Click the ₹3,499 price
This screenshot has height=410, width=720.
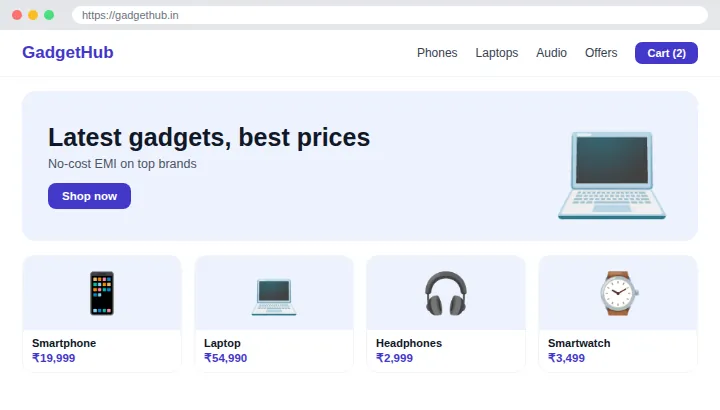point(566,358)
